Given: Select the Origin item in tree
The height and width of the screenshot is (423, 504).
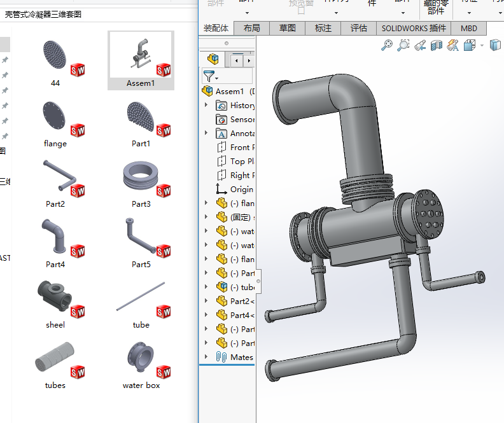Looking at the screenshot, I should coord(241,189).
